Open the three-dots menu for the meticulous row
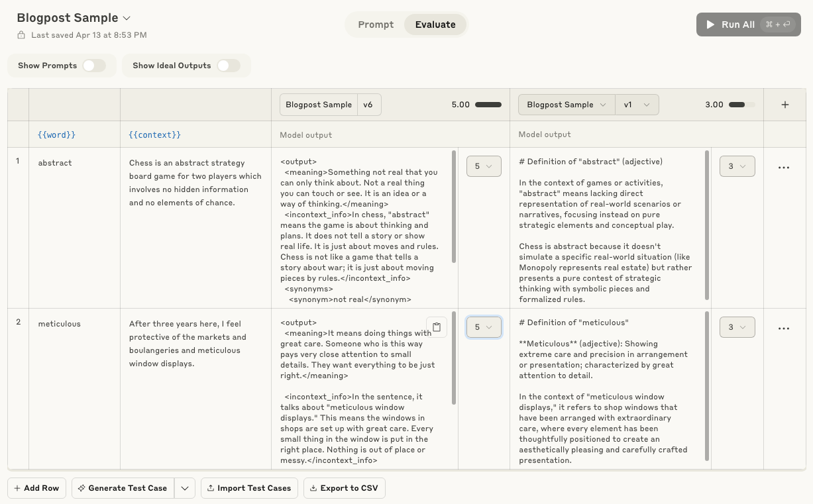Screen dimensions: 813x504 coord(784,328)
